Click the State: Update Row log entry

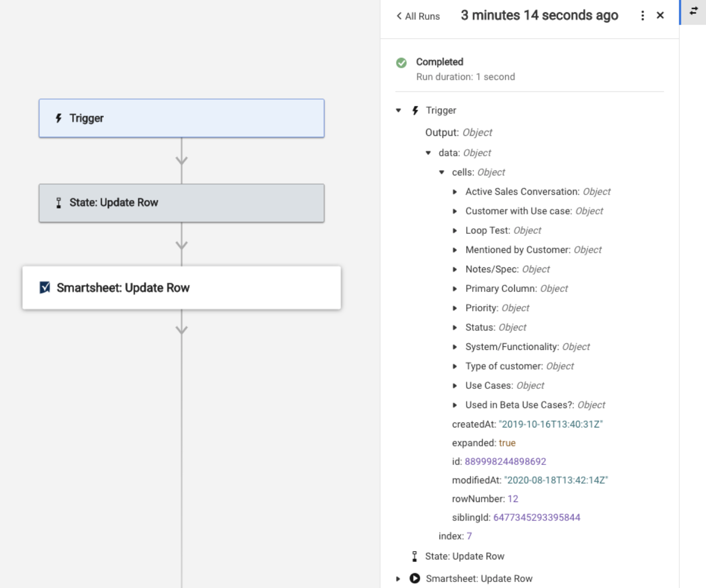[464, 556]
